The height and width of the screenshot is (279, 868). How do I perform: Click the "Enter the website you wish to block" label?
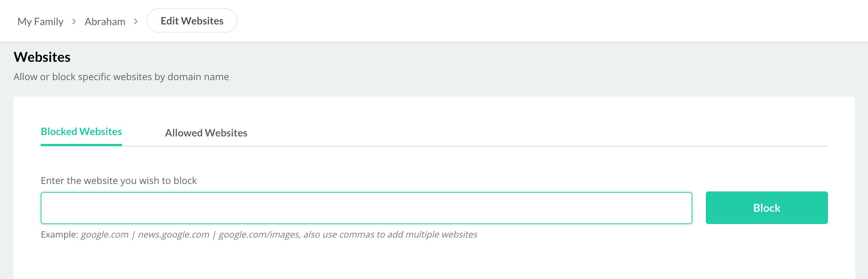coord(119,181)
